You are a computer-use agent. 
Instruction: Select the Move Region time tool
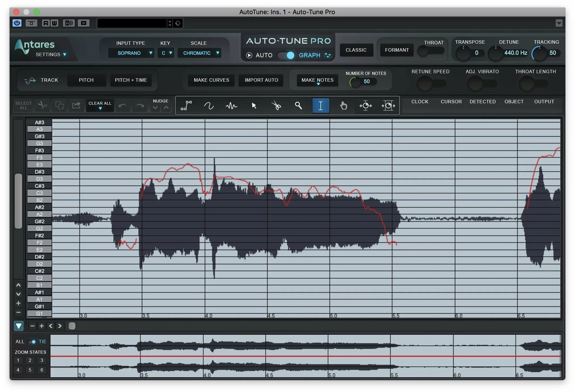388,106
